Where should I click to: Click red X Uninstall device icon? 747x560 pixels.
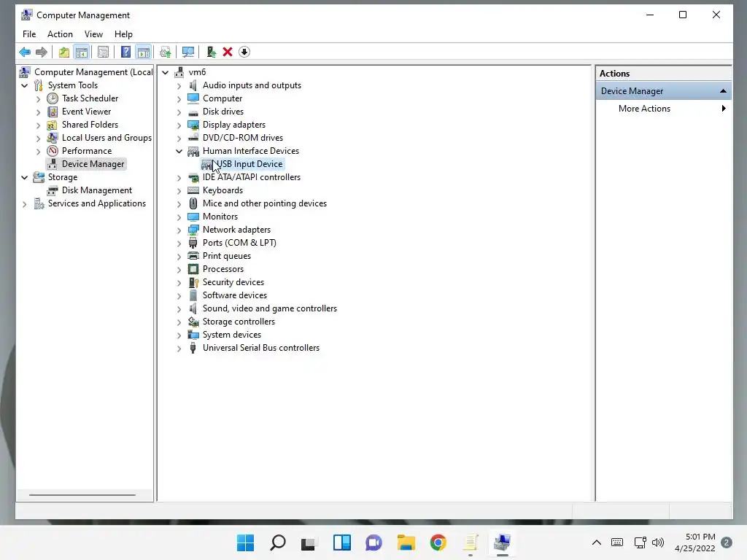click(x=228, y=52)
